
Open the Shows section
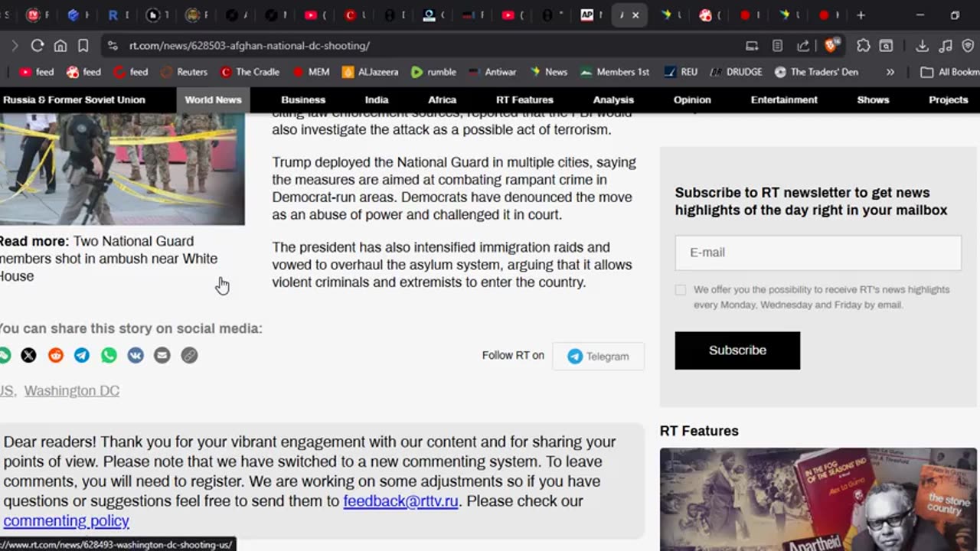click(873, 99)
